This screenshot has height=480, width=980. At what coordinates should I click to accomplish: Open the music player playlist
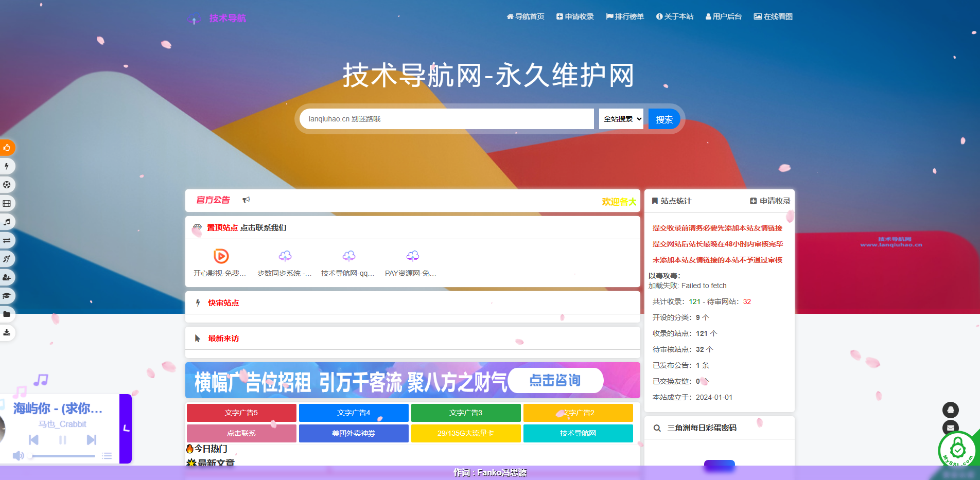coord(108,456)
